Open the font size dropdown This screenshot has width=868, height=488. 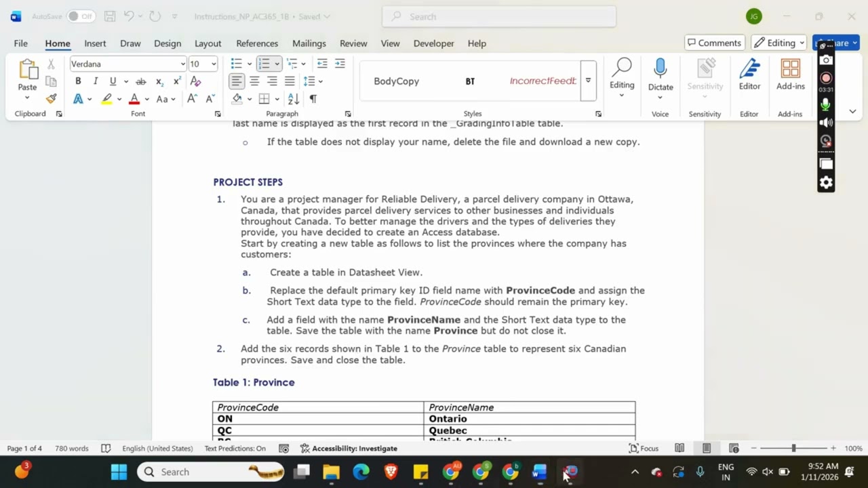coord(214,64)
